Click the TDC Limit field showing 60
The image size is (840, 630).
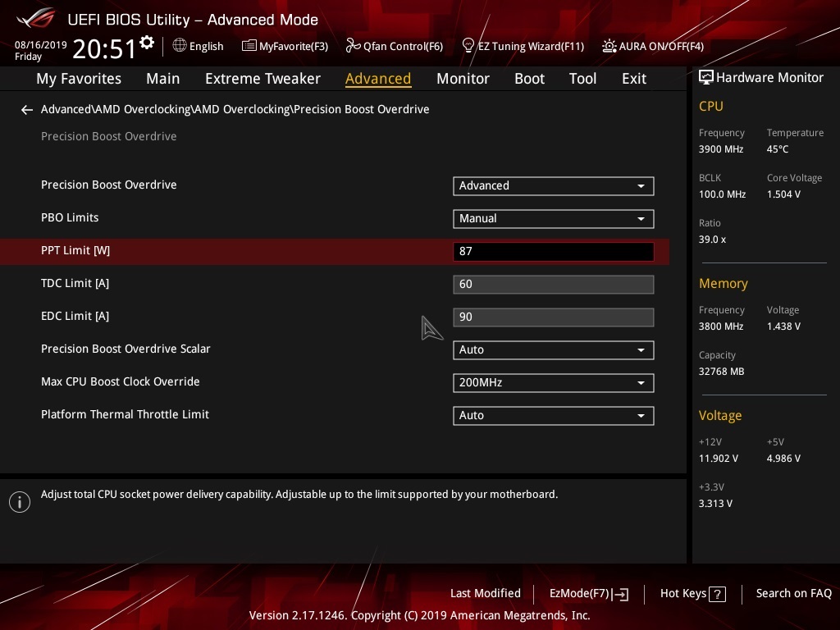pos(554,285)
